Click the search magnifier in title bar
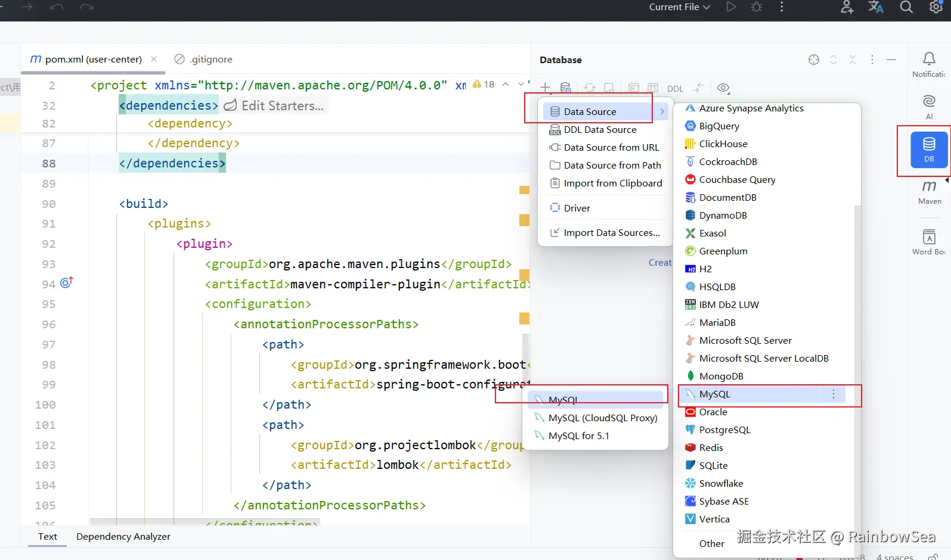The image size is (951, 560). tap(906, 7)
